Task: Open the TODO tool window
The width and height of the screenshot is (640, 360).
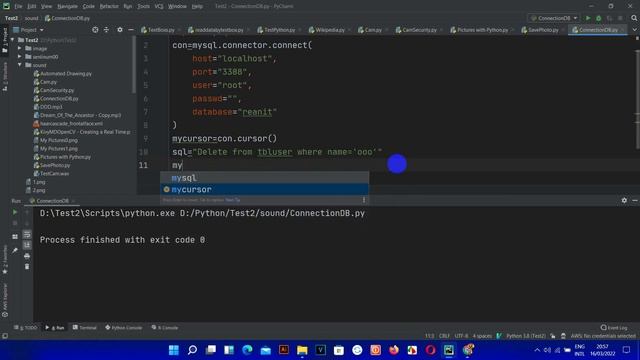Action: click(x=26, y=328)
